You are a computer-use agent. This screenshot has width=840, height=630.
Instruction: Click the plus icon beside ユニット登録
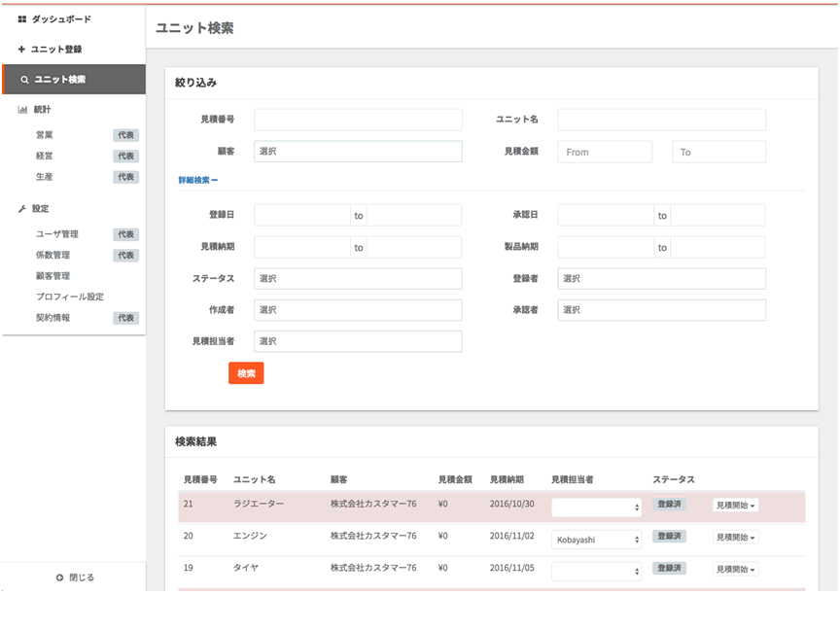[x=21, y=49]
